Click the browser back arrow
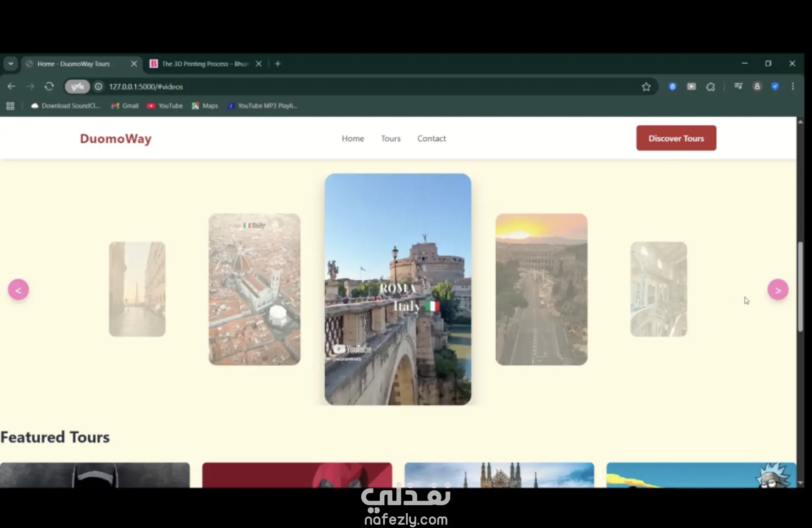Viewport: 812px width, 528px height. 11,87
